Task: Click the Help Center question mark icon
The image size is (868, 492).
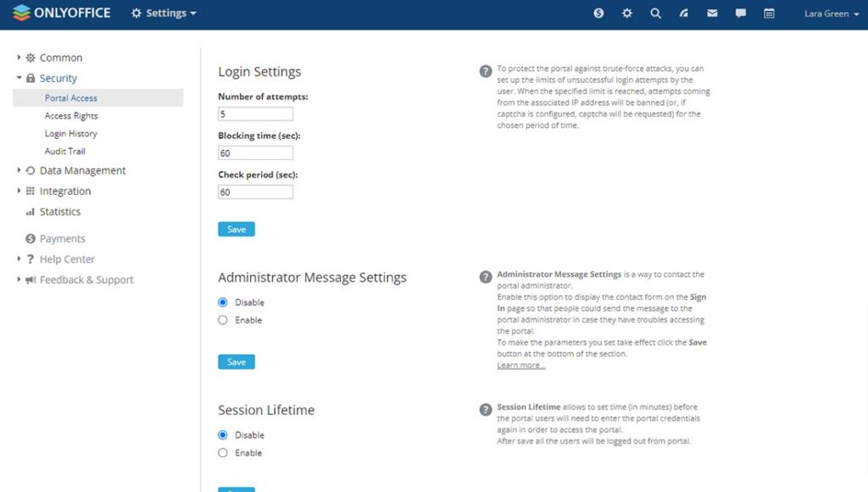Action: [x=31, y=259]
